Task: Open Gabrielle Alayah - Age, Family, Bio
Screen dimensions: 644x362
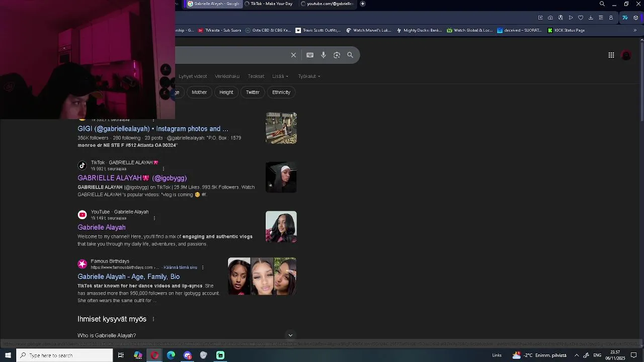Action: point(129,277)
